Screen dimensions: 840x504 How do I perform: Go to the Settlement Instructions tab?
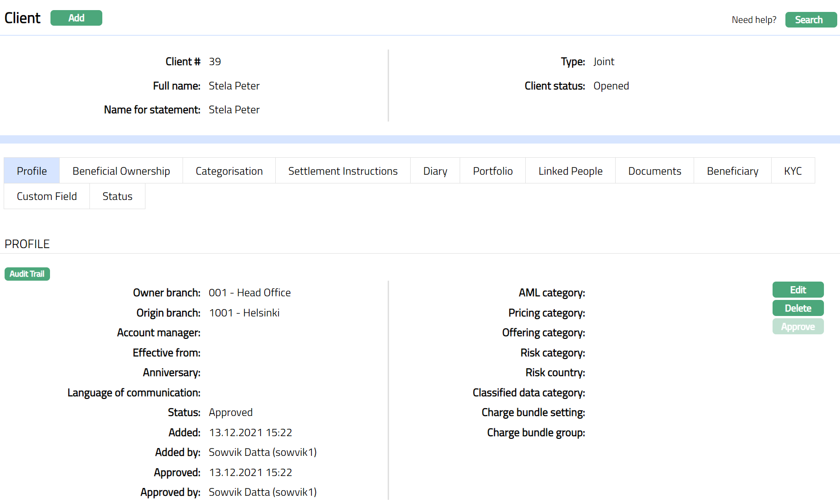(343, 171)
